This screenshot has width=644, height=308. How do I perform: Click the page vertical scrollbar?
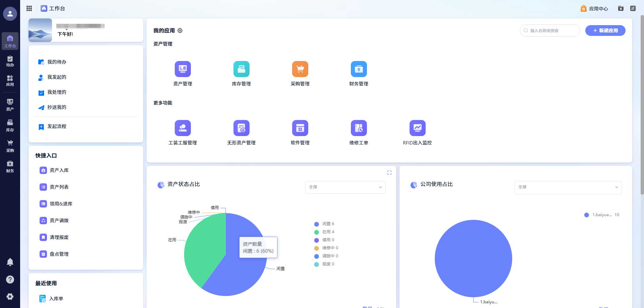coord(642,105)
